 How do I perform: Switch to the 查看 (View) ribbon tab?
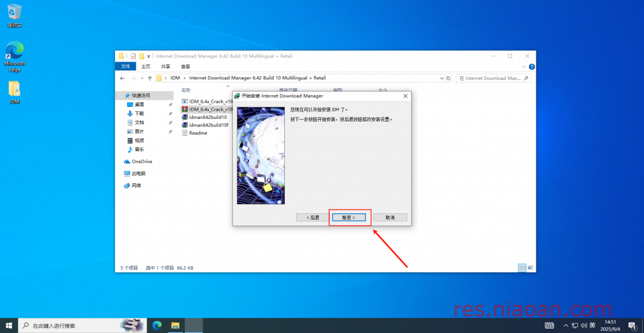click(186, 66)
